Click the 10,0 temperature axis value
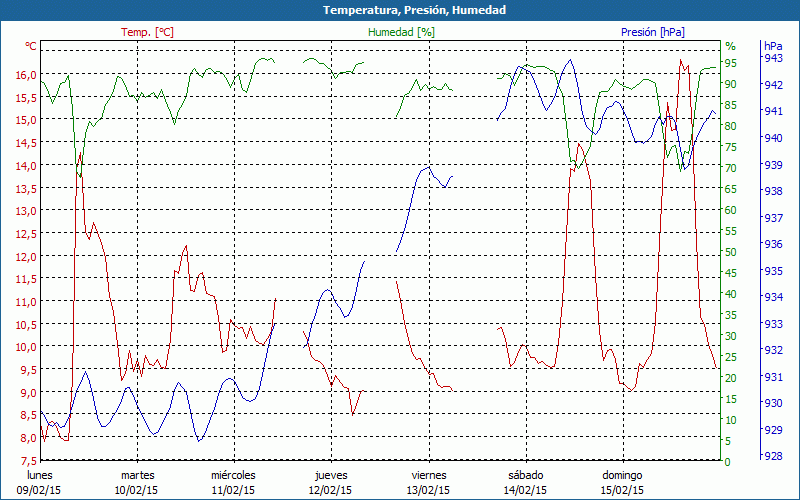This screenshot has height=500, width=800. pyautogui.click(x=26, y=347)
